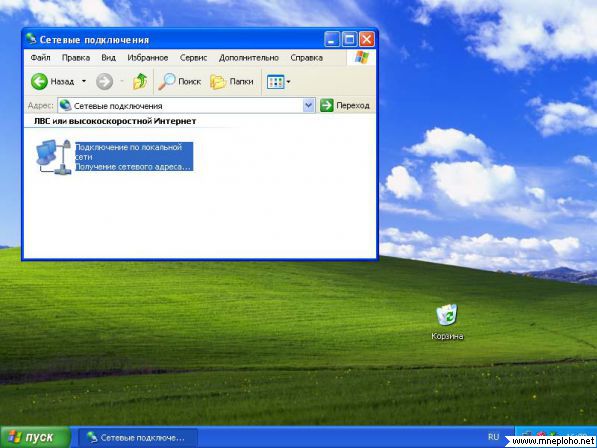The height and width of the screenshot is (448, 597).
Task: Expand the address bar dropdown
Action: tap(309, 105)
